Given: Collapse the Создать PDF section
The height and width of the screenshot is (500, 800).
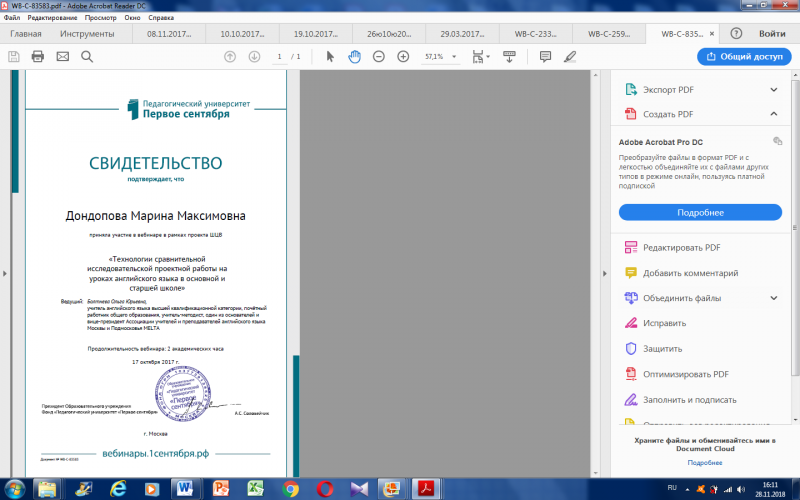Looking at the screenshot, I should pos(774,114).
